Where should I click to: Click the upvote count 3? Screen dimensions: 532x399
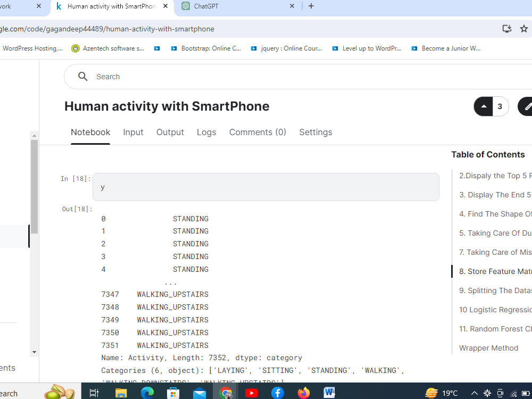point(500,106)
